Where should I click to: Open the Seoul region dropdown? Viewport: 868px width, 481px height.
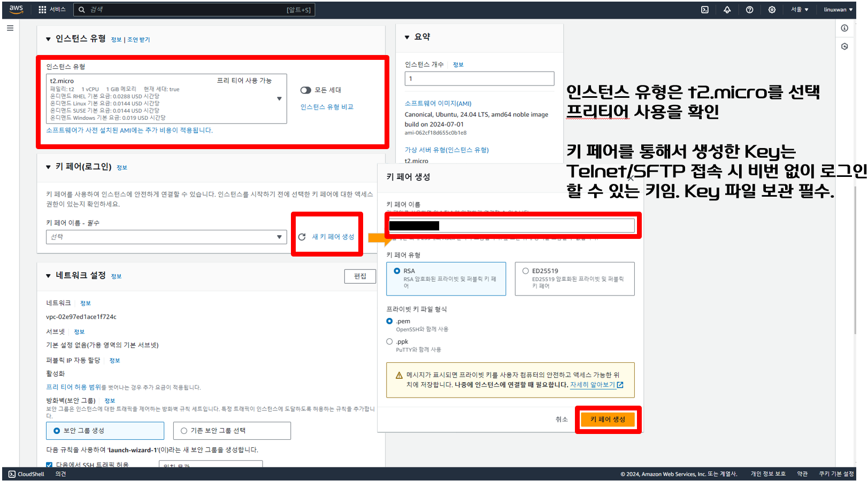800,10
